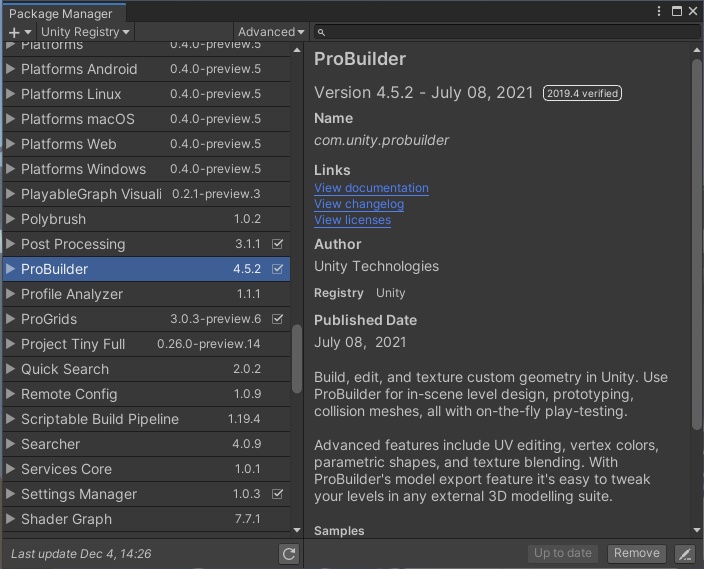Expand the Platforms macOS package row
704x569 pixels.
[x=10, y=119]
